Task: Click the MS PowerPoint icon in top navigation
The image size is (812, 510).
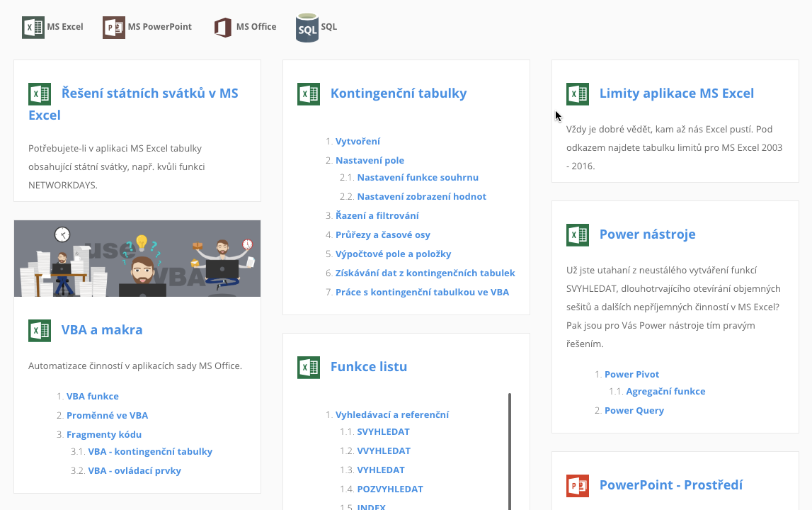Action: 114,28
